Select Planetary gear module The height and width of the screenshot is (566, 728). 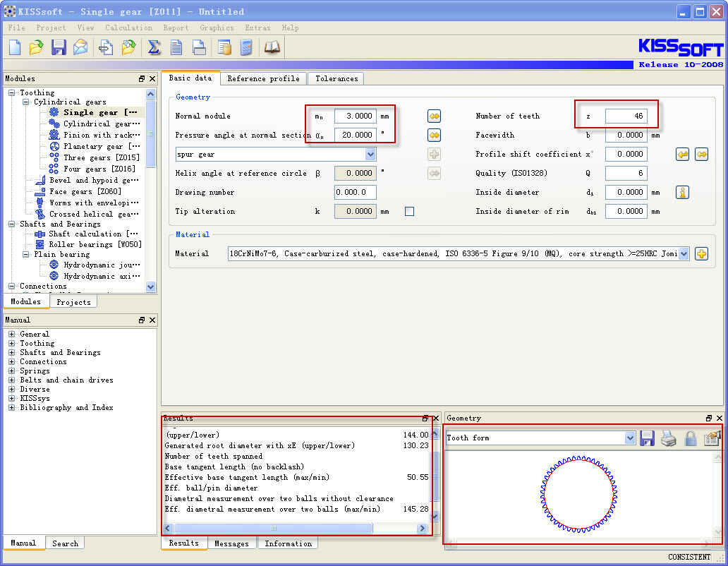pos(95,146)
